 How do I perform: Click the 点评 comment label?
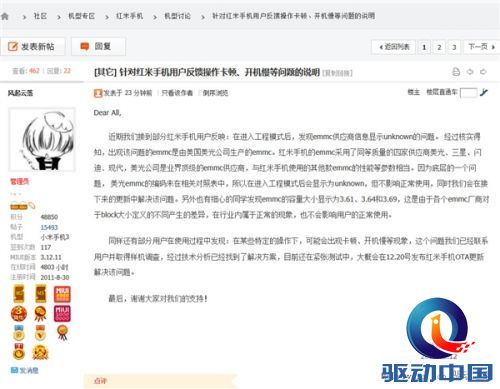(x=100, y=381)
